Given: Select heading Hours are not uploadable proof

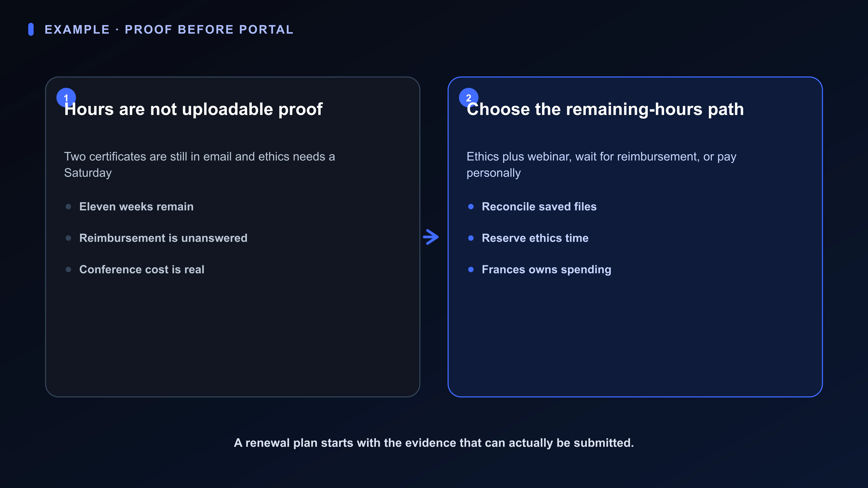Looking at the screenshot, I should tap(193, 109).
